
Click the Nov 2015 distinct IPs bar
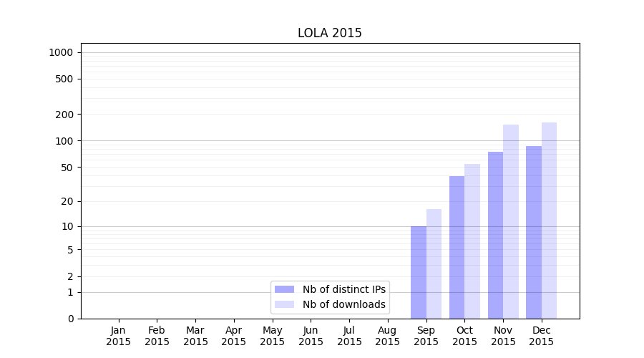495,235
